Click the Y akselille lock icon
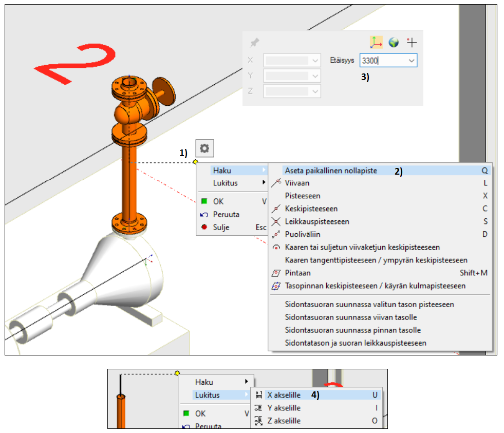The height and width of the screenshot is (433, 504). [259, 408]
